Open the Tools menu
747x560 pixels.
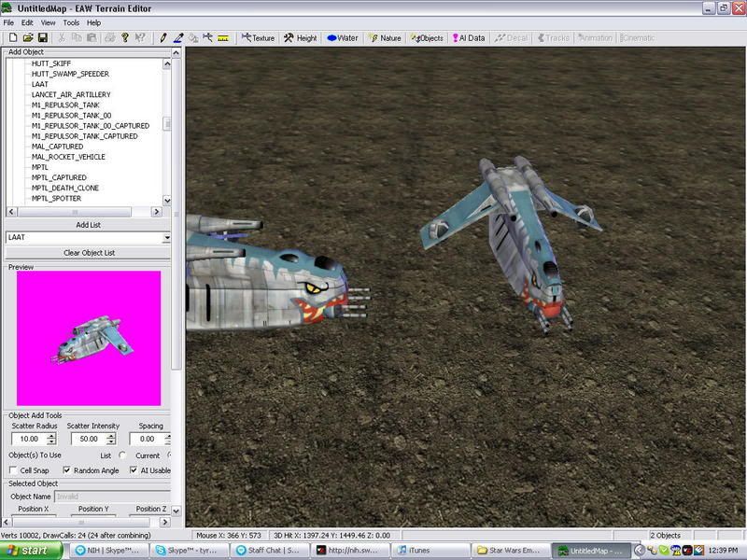(x=71, y=22)
